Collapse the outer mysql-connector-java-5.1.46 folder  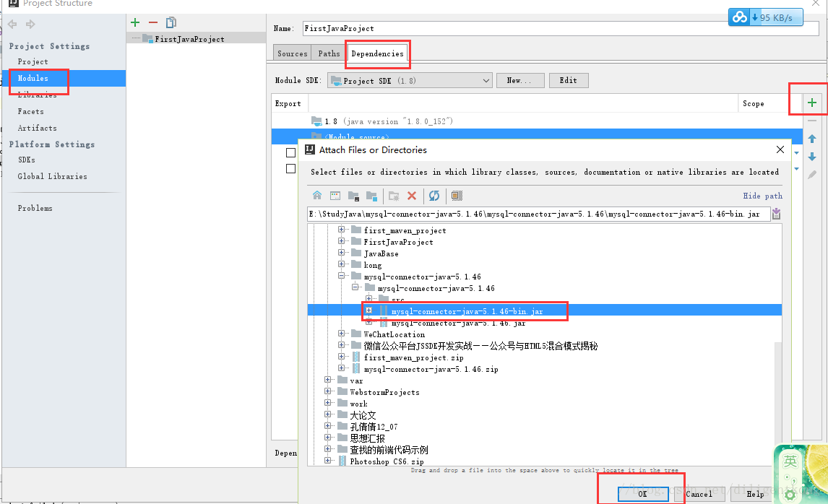click(x=341, y=276)
